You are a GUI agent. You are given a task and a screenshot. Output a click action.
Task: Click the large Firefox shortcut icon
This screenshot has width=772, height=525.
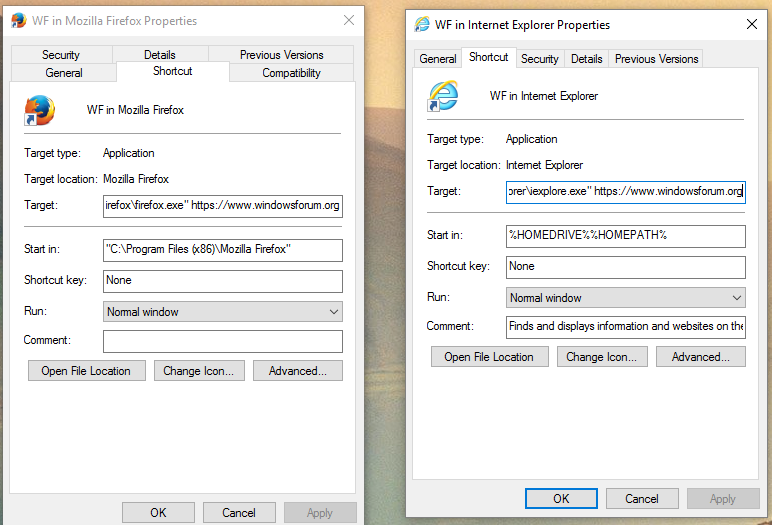pos(39,110)
